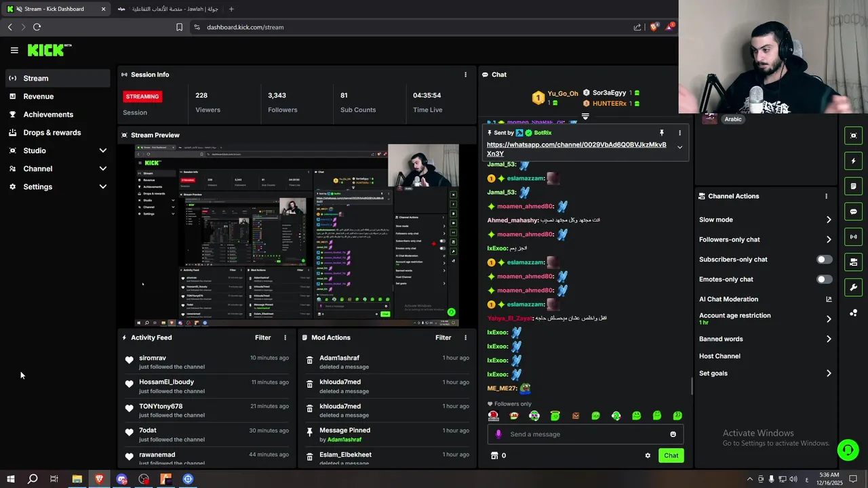868x488 pixels.
Task: Open Set goals options
Action: pyautogui.click(x=766, y=373)
